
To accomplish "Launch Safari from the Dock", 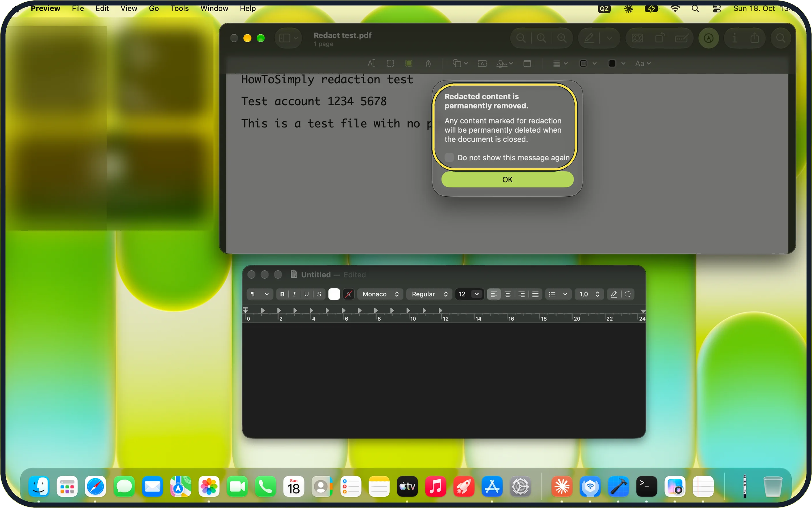I will [x=95, y=486].
